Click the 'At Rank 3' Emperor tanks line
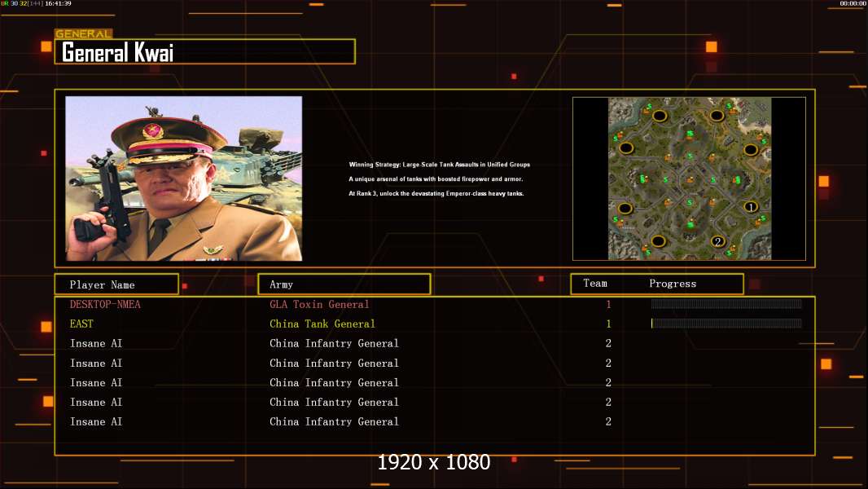868x489 pixels. click(x=436, y=193)
